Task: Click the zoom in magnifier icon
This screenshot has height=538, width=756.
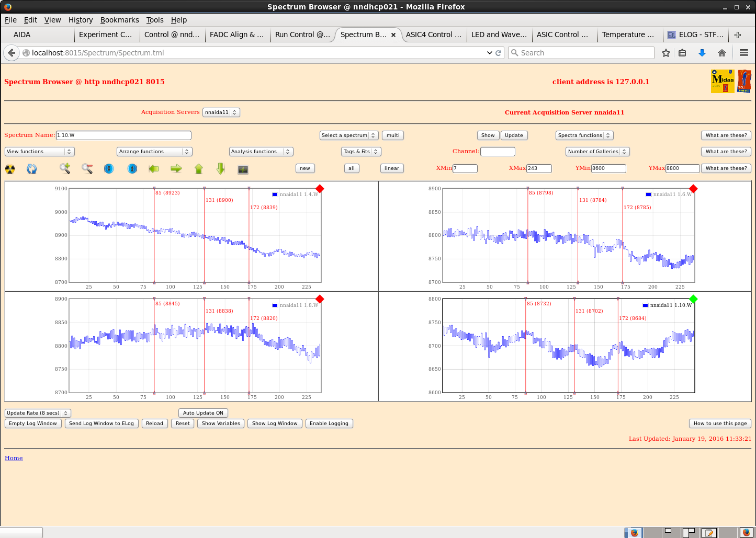Action: [65, 168]
